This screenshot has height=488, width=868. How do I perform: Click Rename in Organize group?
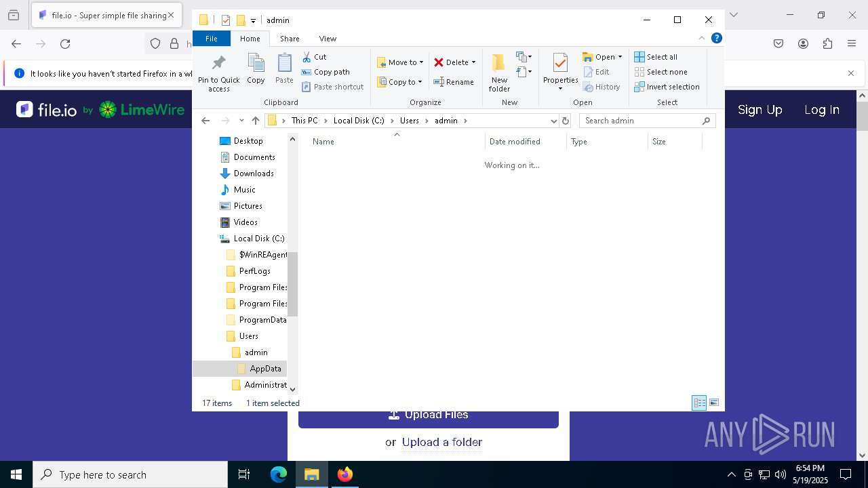pos(454,82)
